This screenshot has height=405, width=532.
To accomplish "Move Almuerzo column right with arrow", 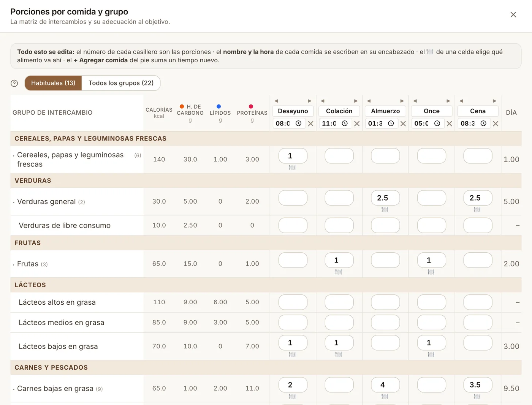I will [402, 101].
